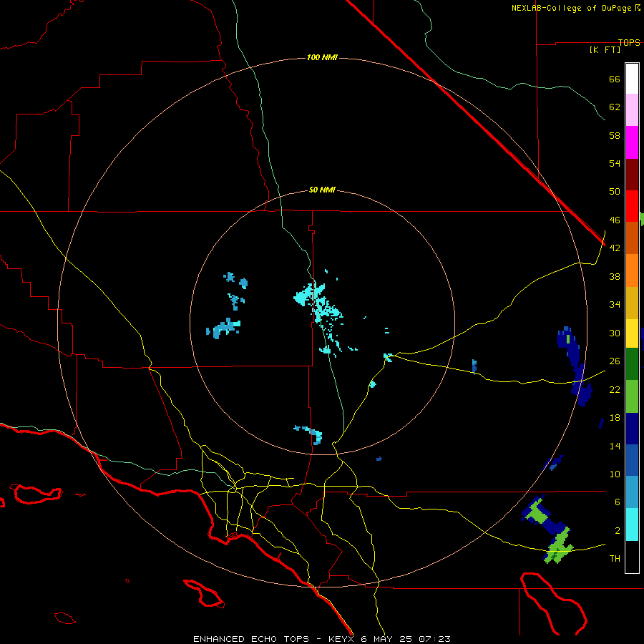Click the "6 MAY 25 07:23" timestamp
The height and width of the screenshot is (644, 644).
tap(406, 639)
